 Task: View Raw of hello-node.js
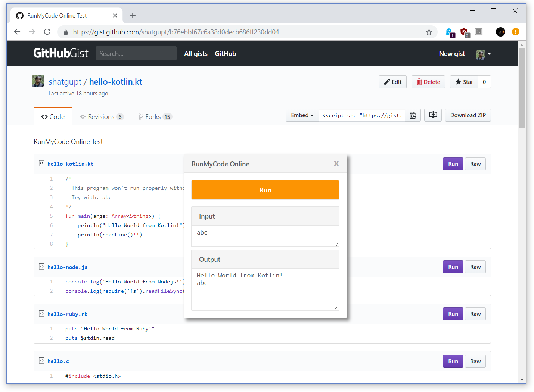pyautogui.click(x=475, y=267)
